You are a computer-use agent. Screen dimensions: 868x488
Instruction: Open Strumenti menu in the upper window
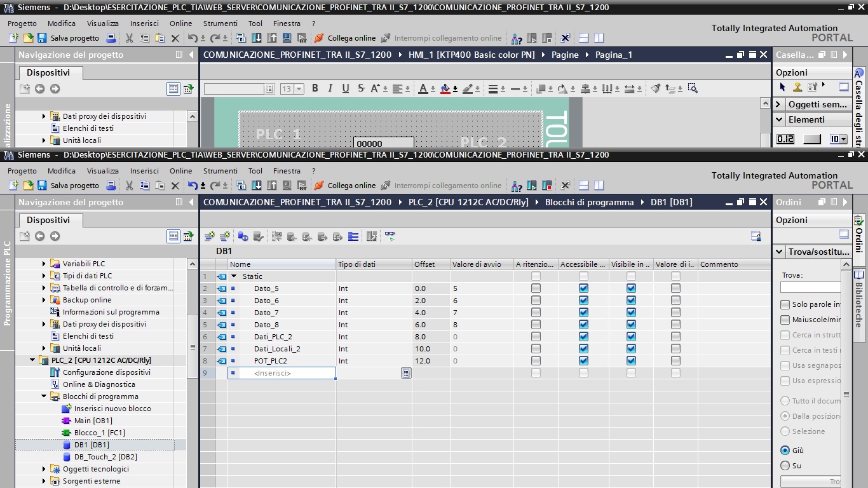[x=220, y=24]
